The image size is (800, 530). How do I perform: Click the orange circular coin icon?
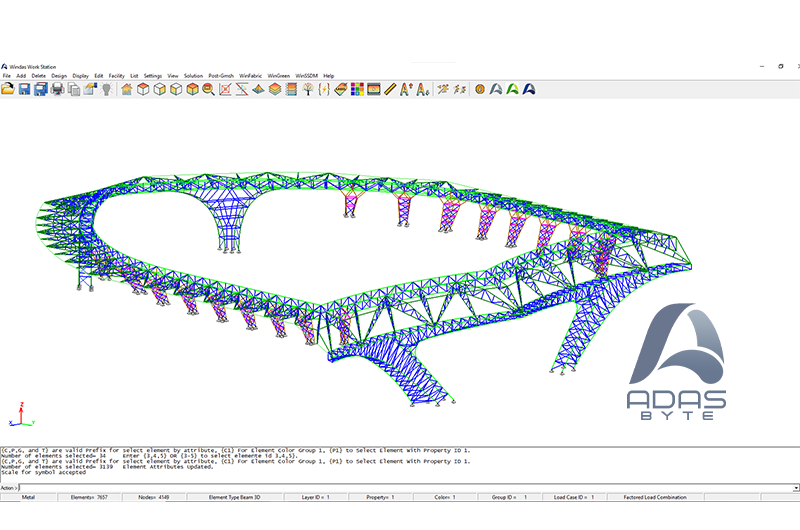point(480,89)
